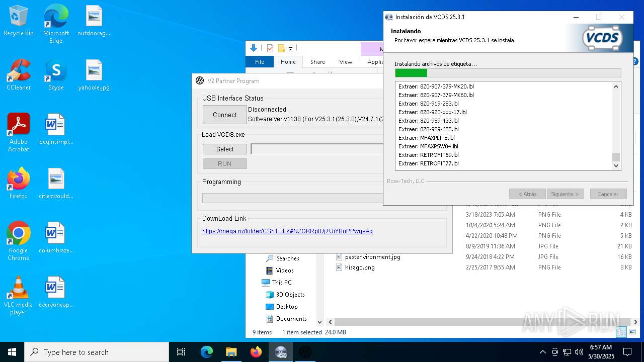Open the volume control in system tray
Screen dimensions: 644x362
pyautogui.click(x=579, y=352)
